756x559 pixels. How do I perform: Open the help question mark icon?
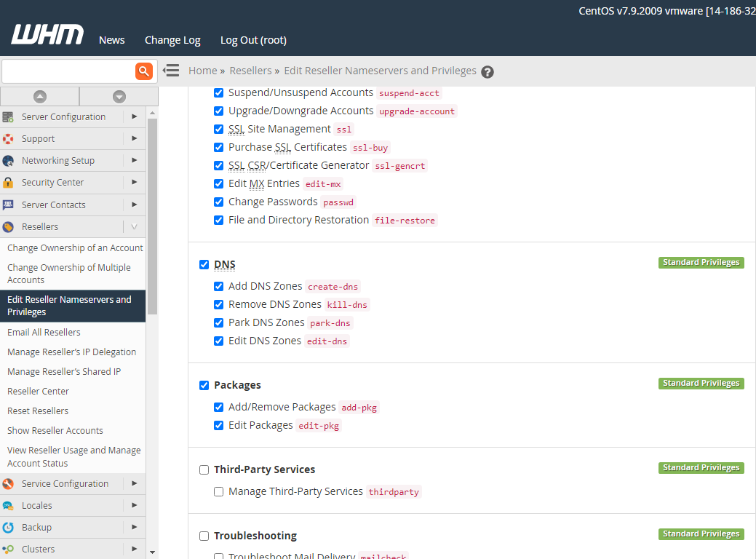point(488,71)
